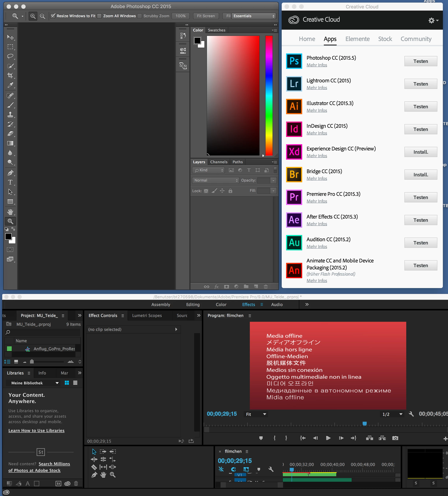
Task: Step back one frame in Program monitor
Action: 315,438
